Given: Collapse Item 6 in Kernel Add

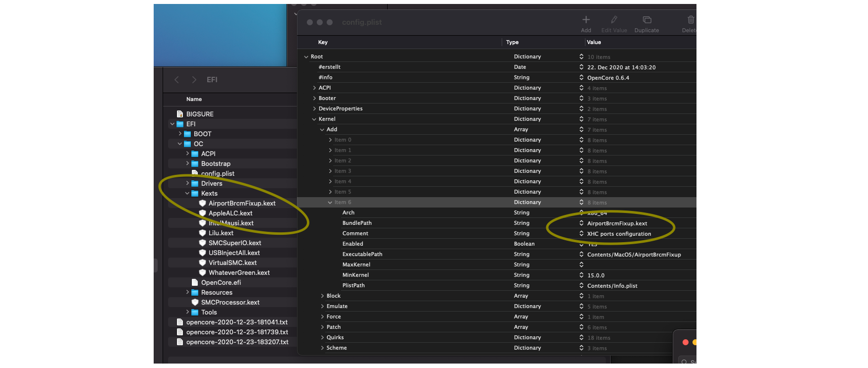Looking at the screenshot, I should click(x=330, y=202).
